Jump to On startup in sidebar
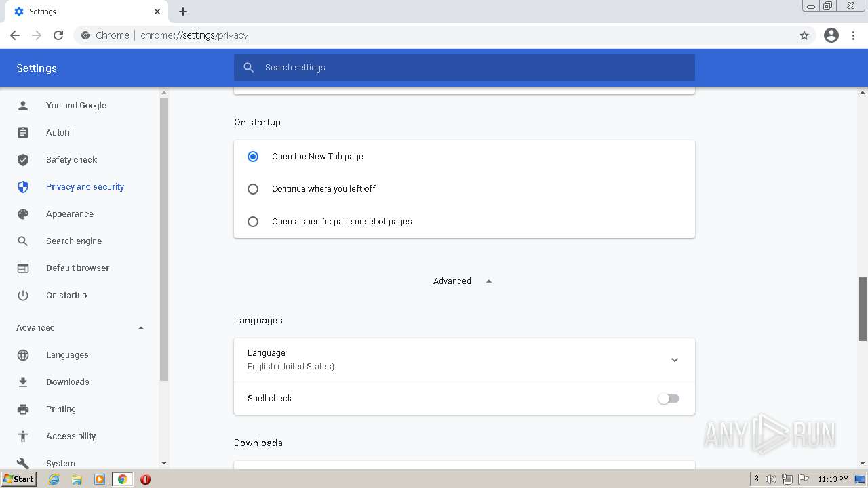868x488 pixels. tap(66, 295)
